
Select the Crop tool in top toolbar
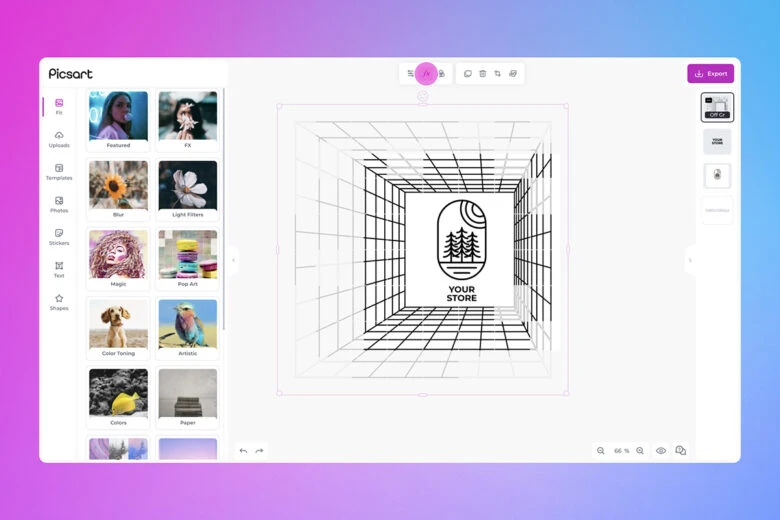pyautogui.click(x=497, y=74)
